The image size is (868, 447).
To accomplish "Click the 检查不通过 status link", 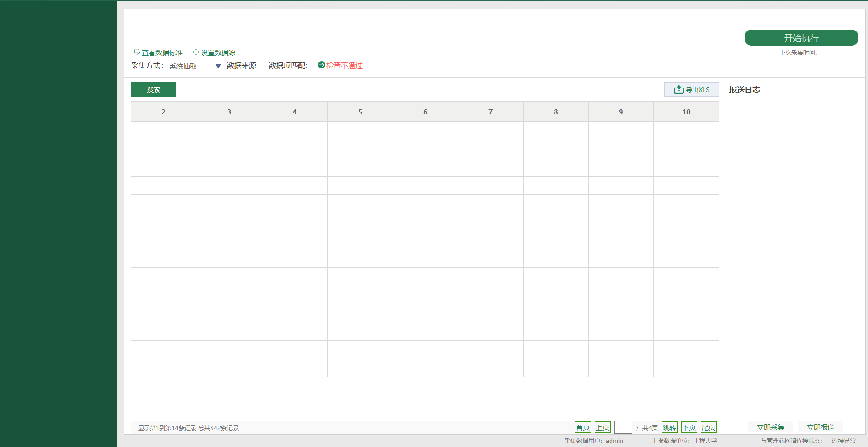I will pos(344,65).
